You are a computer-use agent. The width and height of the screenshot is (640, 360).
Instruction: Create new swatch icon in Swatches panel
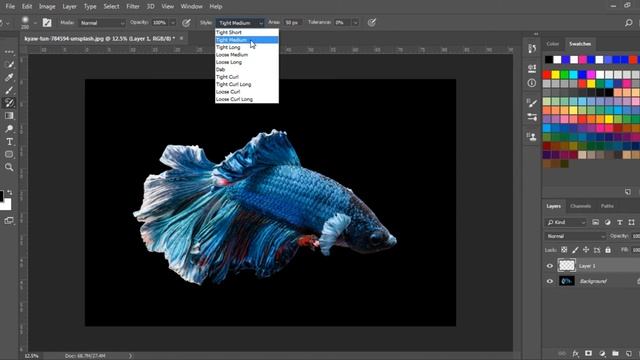(628, 192)
